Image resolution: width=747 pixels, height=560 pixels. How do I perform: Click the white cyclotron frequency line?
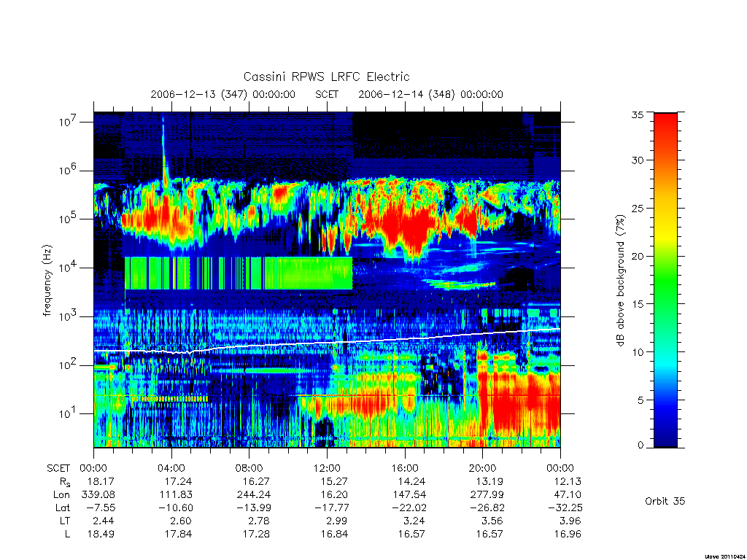[327, 343]
